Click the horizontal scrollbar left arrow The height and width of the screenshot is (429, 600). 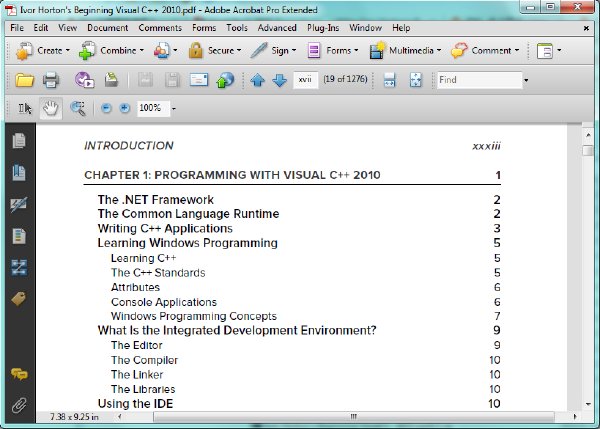[120, 417]
